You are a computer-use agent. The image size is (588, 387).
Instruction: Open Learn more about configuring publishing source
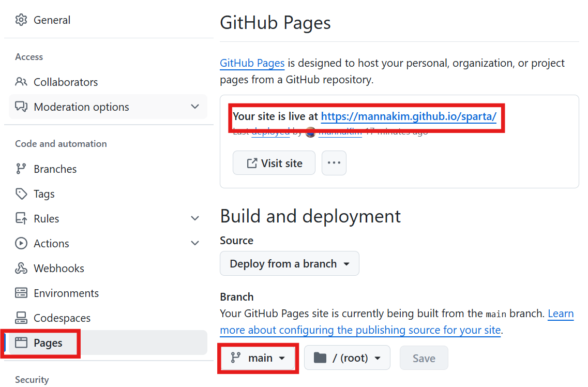coord(360,330)
